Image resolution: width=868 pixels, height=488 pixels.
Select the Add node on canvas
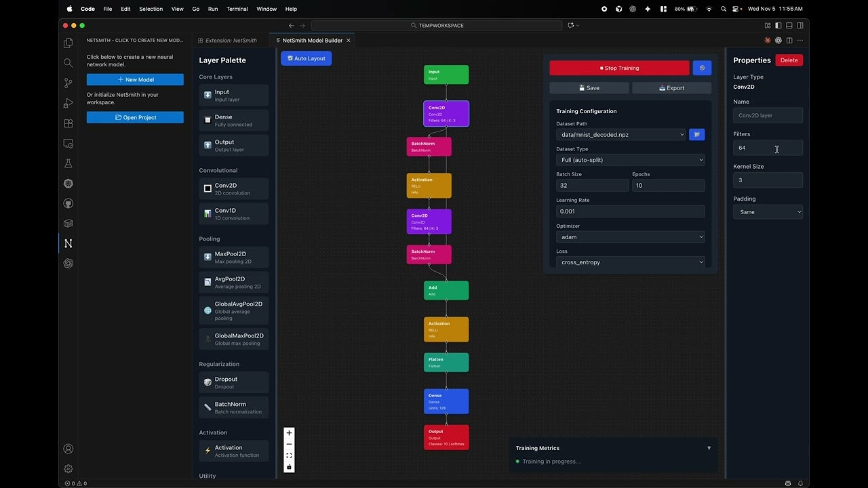pyautogui.click(x=446, y=290)
